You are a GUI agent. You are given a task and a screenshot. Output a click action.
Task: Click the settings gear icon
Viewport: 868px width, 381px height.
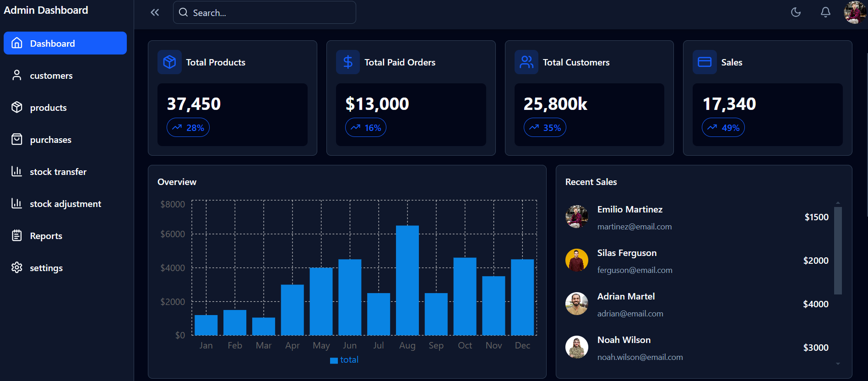(x=17, y=267)
